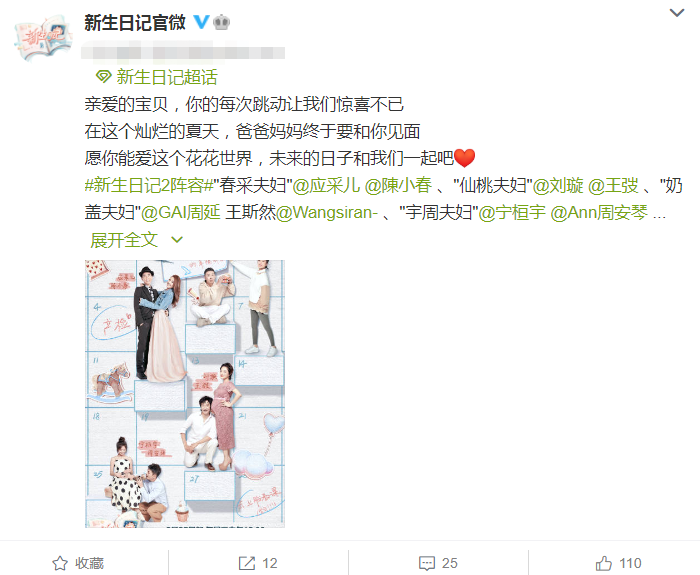Click the blue verified V badge
This screenshot has width=700, height=575.
(201, 22)
